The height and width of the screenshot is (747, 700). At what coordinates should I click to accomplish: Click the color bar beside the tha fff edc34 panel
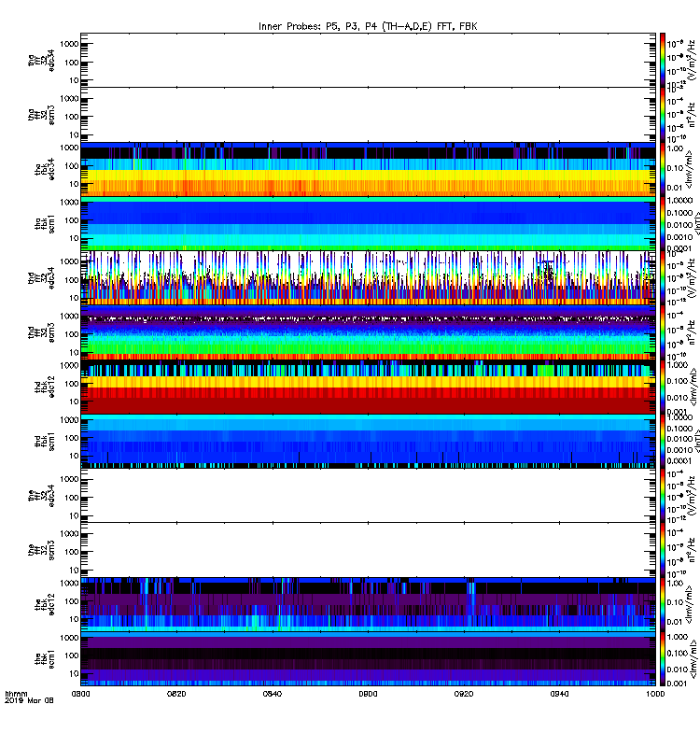pos(663,60)
